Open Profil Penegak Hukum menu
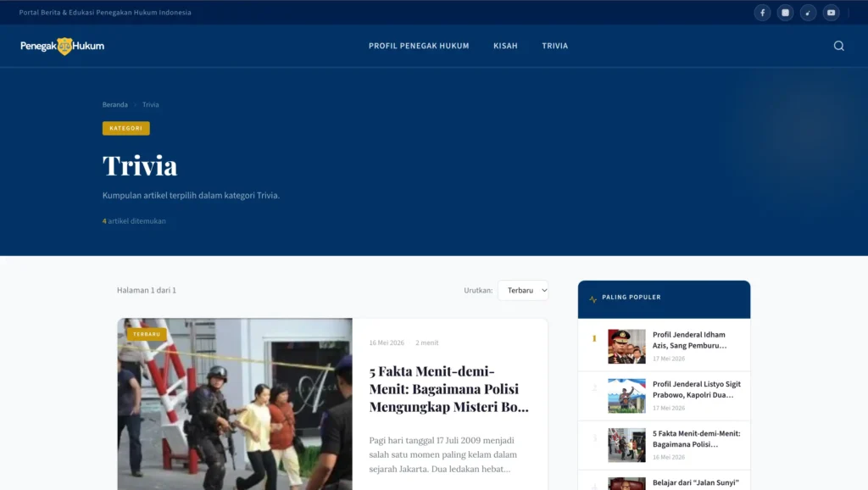The width and height of the screenshot is (868, 490). point(419,46)
